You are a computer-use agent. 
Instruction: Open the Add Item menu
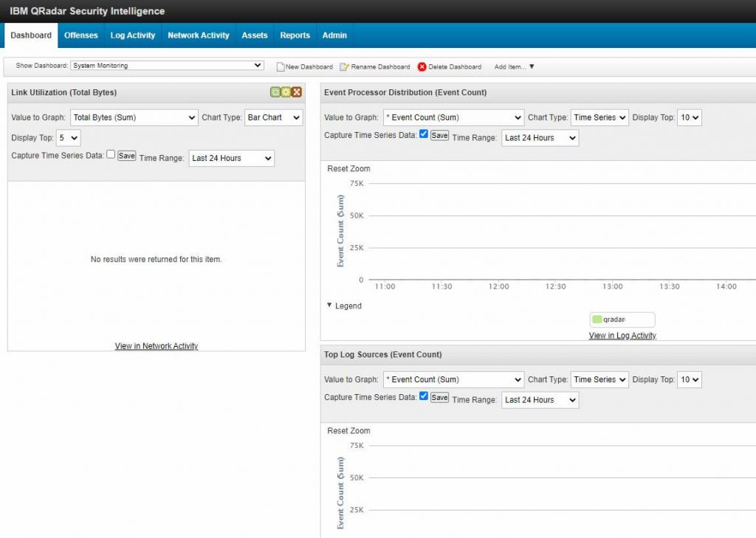[514, 66]
